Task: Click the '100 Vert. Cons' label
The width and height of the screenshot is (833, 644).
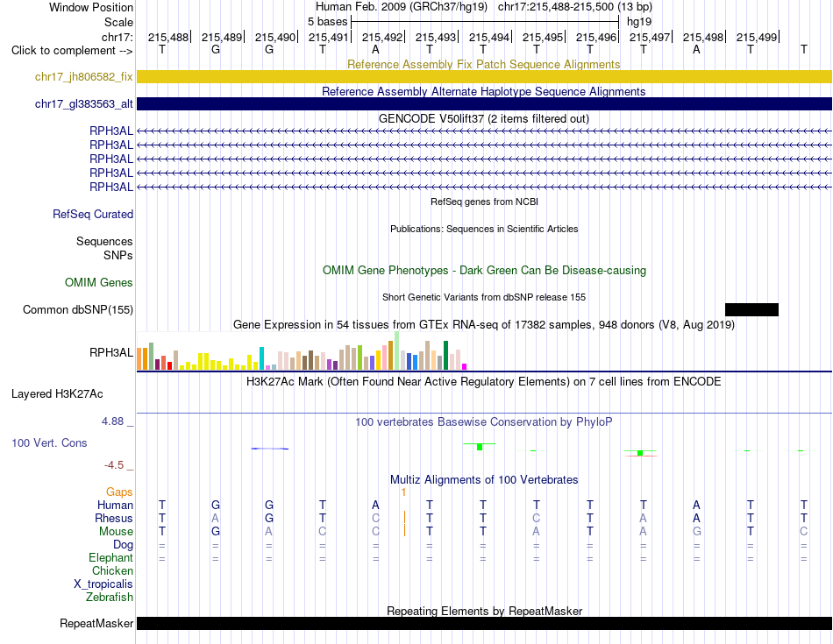Action: pyautogui.click(x=49, y=442)
